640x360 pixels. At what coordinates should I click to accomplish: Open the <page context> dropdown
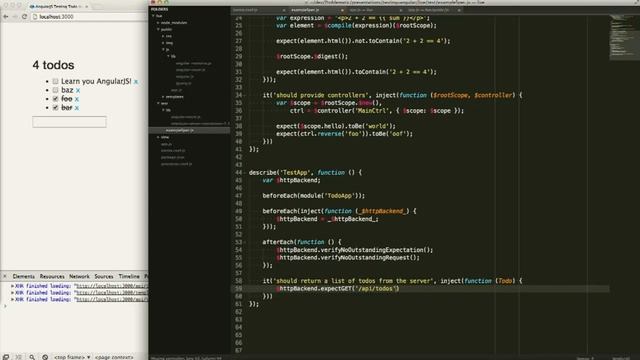click(114, 357)
